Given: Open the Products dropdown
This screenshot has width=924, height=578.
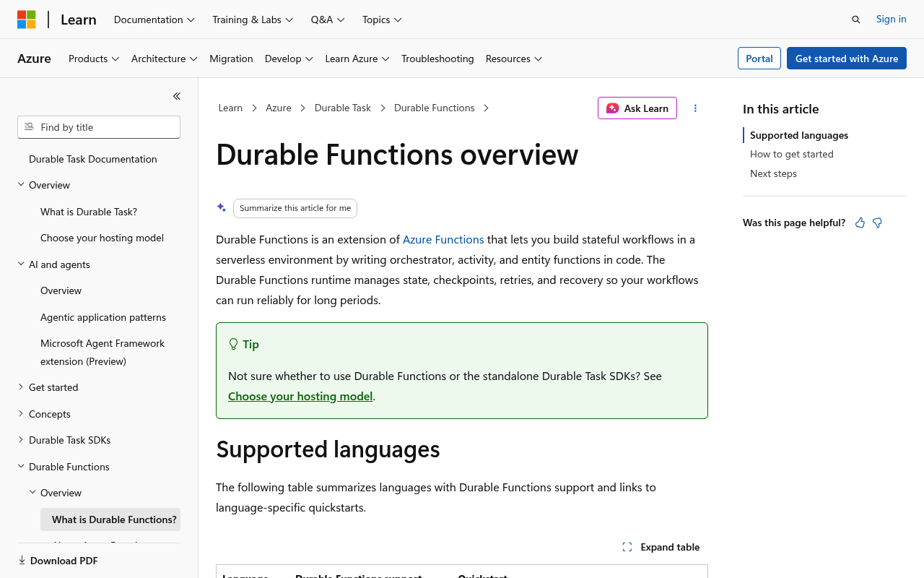Looking at the screenshot, I should point(94,59).
